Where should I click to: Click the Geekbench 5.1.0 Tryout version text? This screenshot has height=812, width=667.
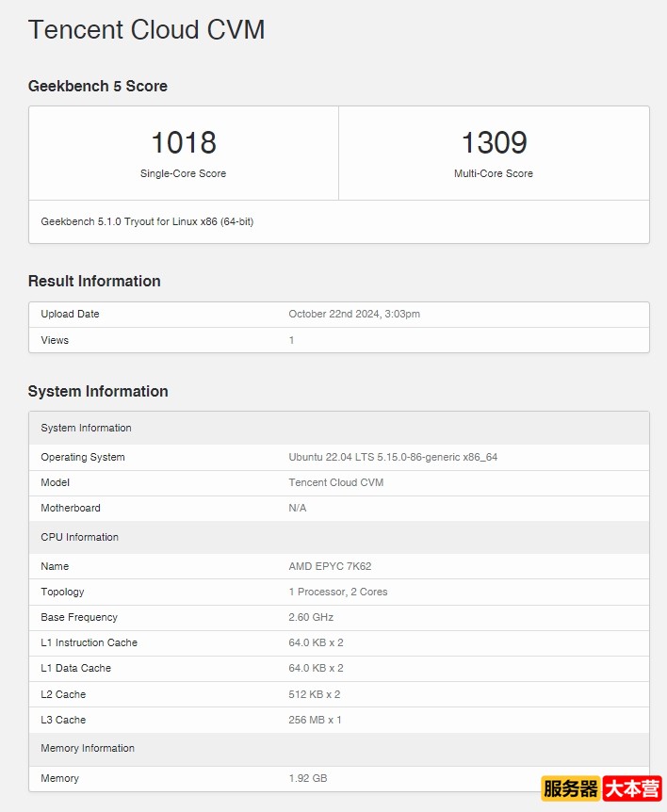click(147, 222)
